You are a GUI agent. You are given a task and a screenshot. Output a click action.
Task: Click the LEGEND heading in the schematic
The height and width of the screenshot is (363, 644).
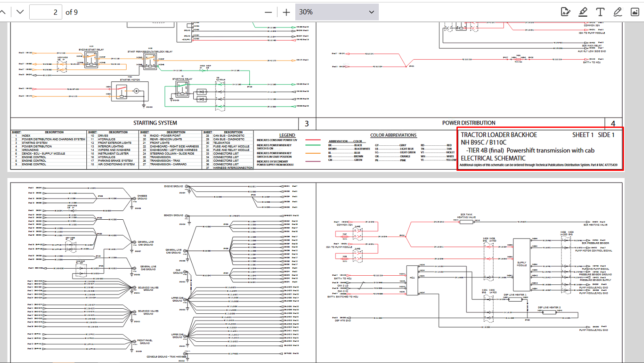click(287, 135)
